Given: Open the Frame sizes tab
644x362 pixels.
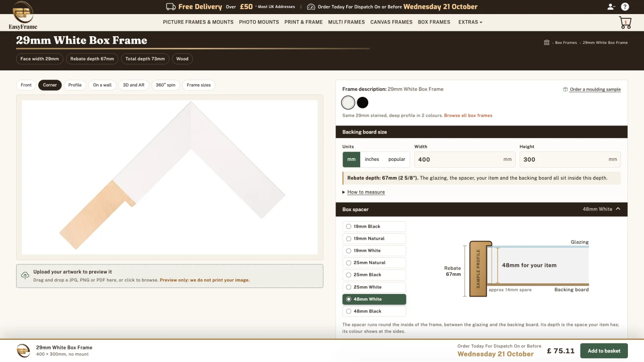Looking at the screenshot, I should click(199, 85).
